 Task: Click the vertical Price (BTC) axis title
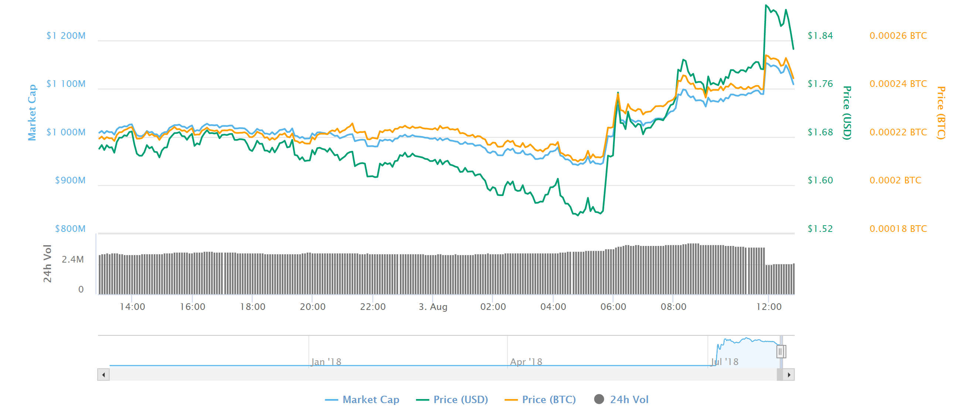(940, 113)
